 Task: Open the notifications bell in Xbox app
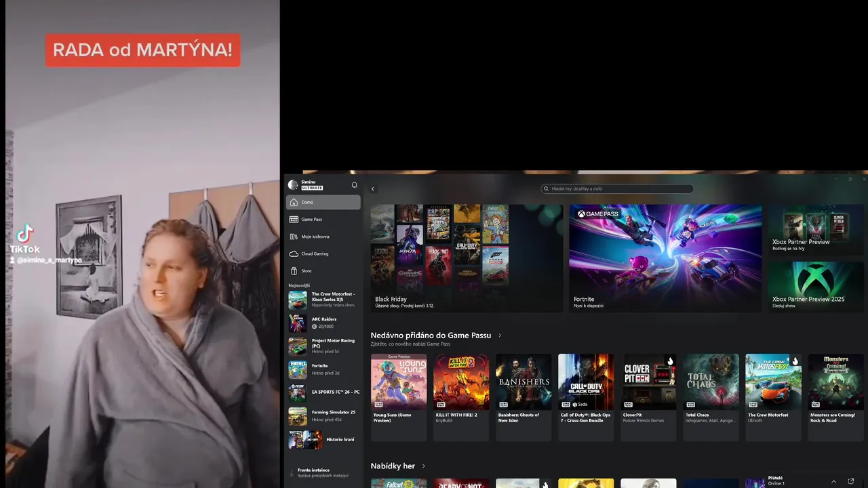[x=354, y=185]
